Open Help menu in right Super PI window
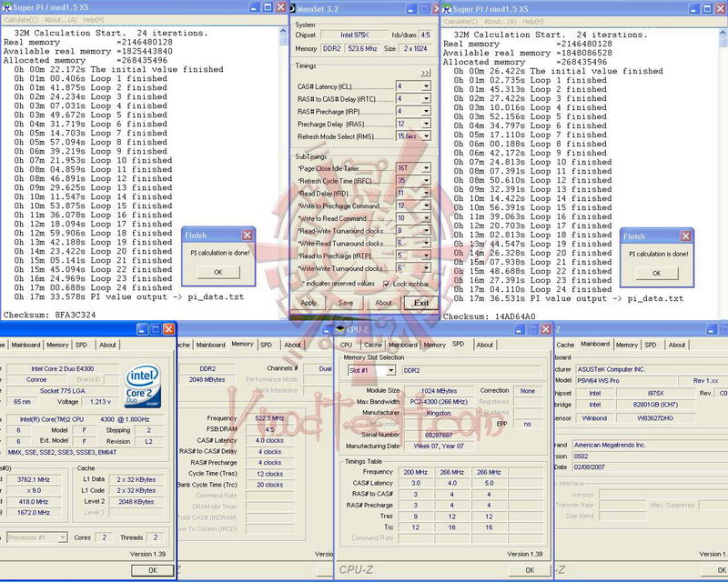Image resolution: width=728 pixels, height=582 pixels. click(533, 21)
